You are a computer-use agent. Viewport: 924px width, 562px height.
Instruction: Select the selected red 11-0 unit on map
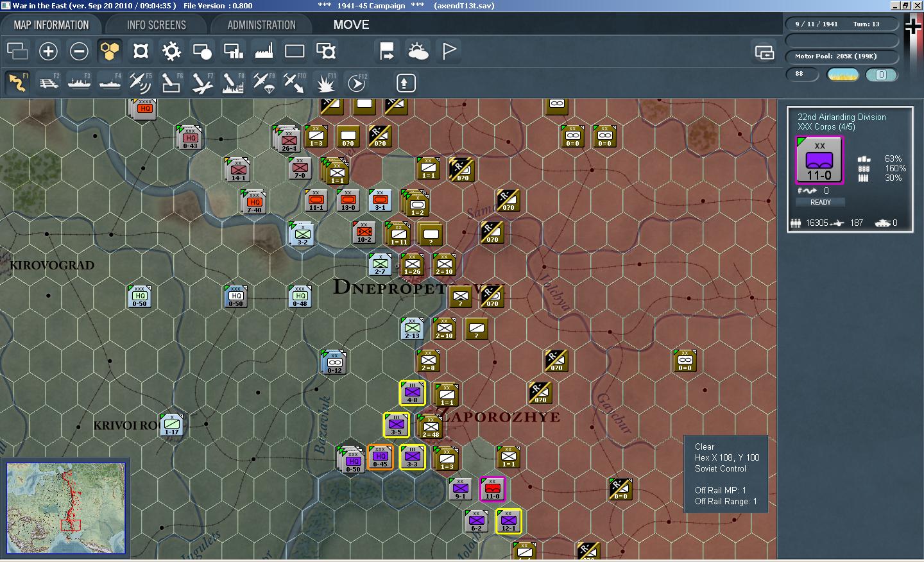pyautogui.click(x=493, y=489)
